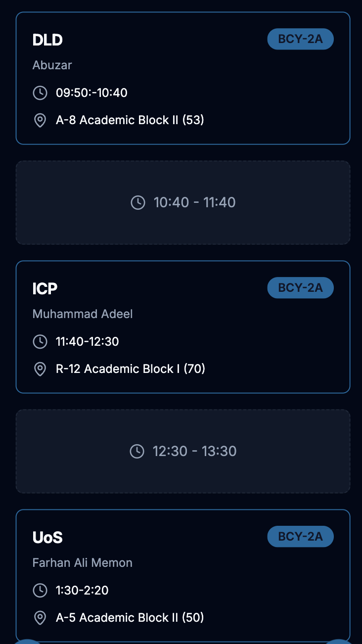The width and height of the screenshot is (362, 644).
Task: Select instructor name Muhammad Adeel
Action: pos(83,314)
